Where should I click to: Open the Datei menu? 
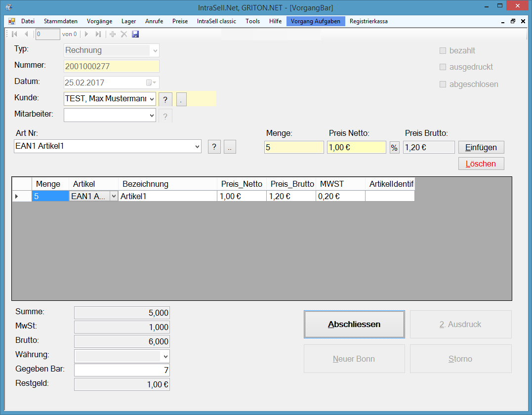tap(28, 21)
